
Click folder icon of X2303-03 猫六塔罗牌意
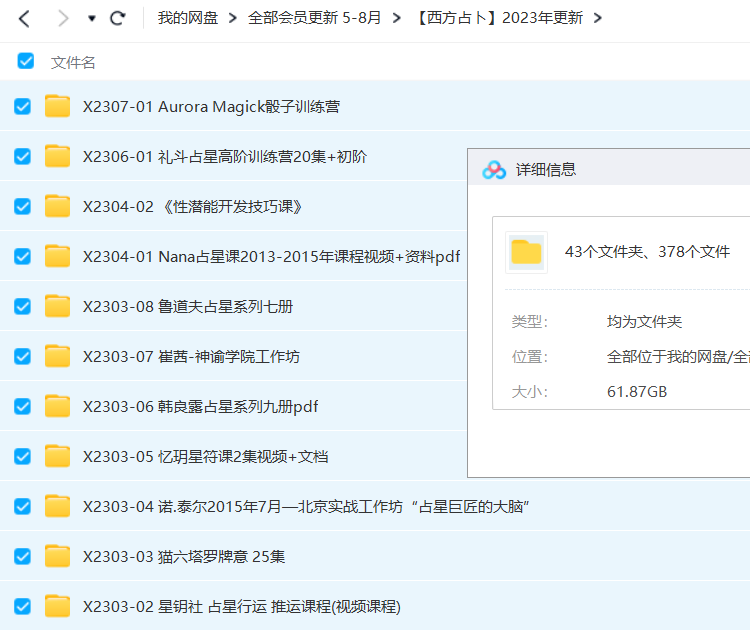click(x=58, y=556)
